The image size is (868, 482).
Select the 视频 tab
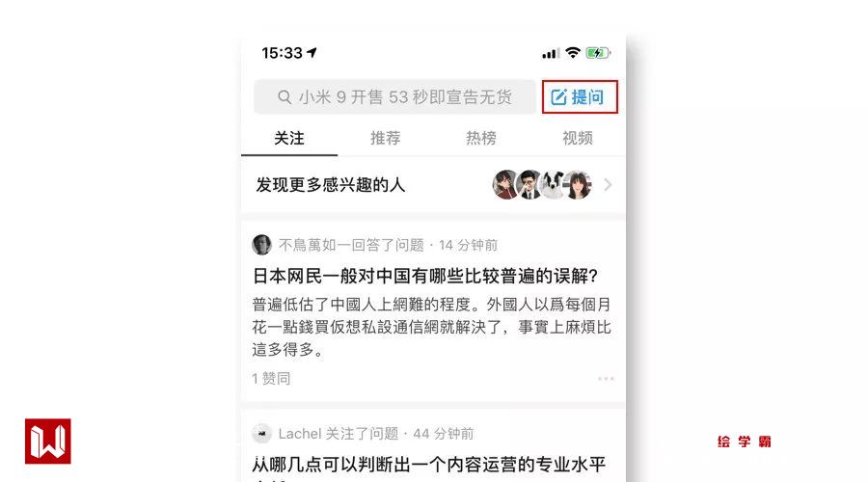click(578, 138)
